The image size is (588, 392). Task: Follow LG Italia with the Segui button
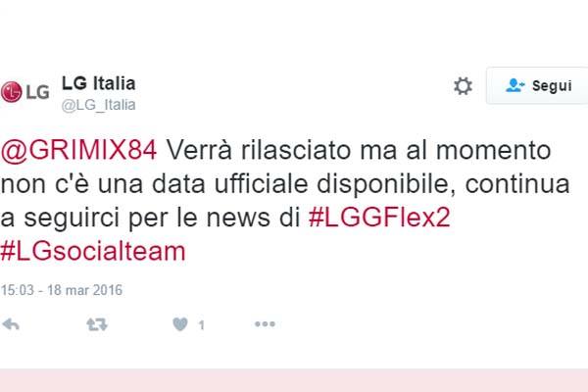[x=537, y=85]
